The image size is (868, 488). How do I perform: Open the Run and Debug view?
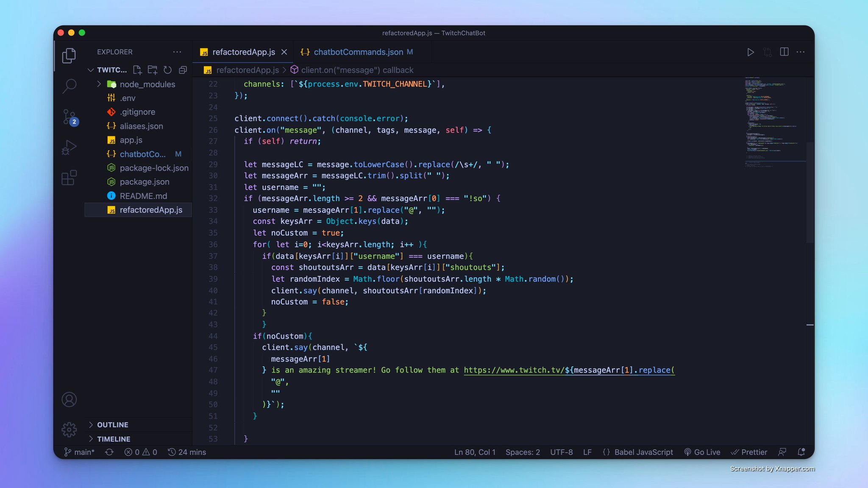tap(69, 148)
